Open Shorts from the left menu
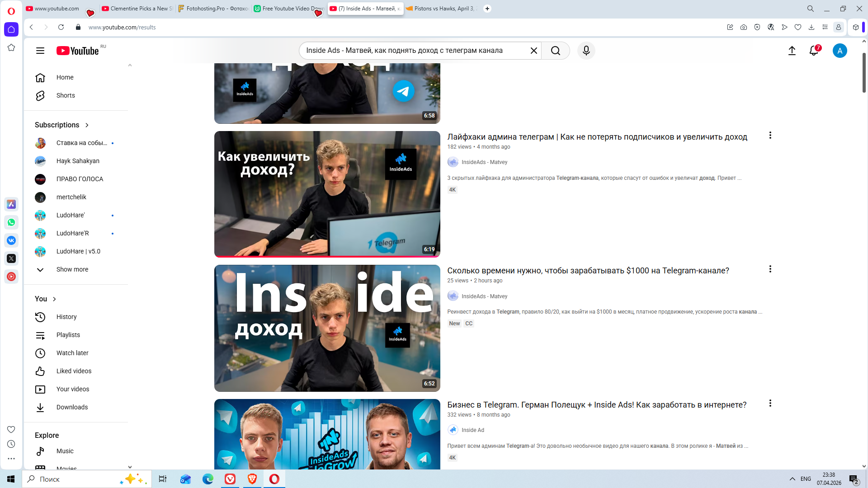Screen dimensions: 868x488 tap(66, 95)
